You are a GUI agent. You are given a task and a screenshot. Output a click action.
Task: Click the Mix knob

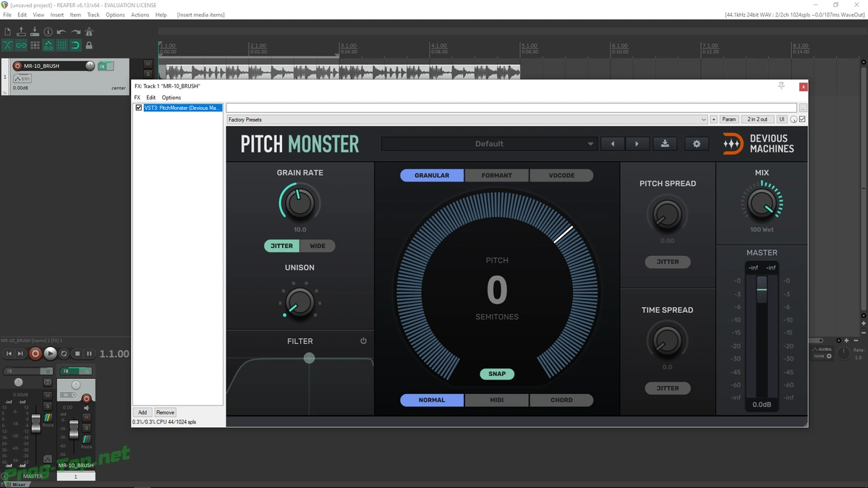[x=761, y=203]
